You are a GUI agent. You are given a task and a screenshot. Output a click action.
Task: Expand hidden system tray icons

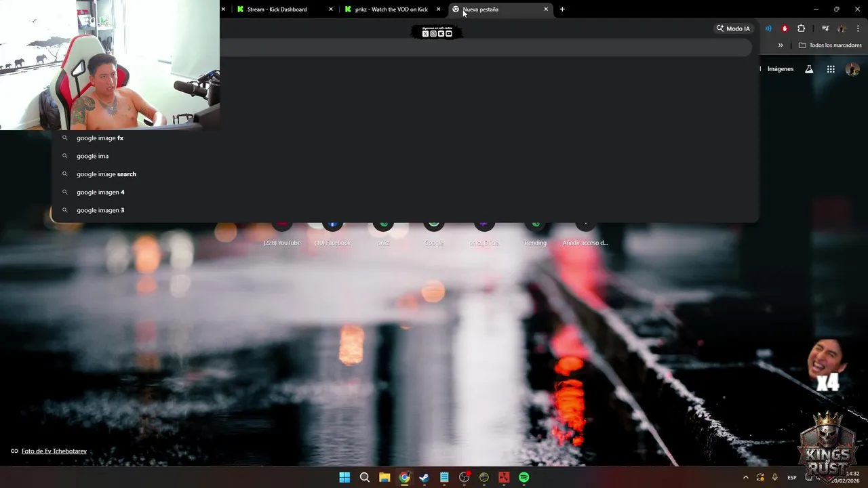pos(745,477)
